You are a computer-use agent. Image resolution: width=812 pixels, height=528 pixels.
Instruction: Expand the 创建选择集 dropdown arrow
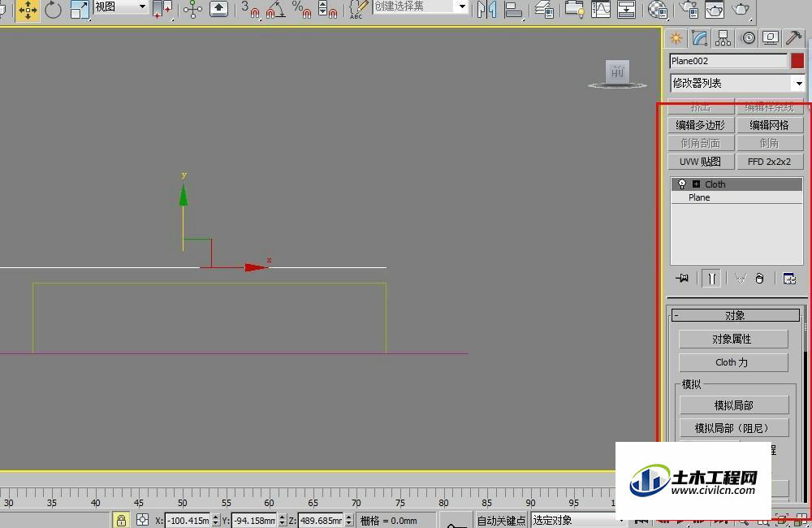(462, 6)
